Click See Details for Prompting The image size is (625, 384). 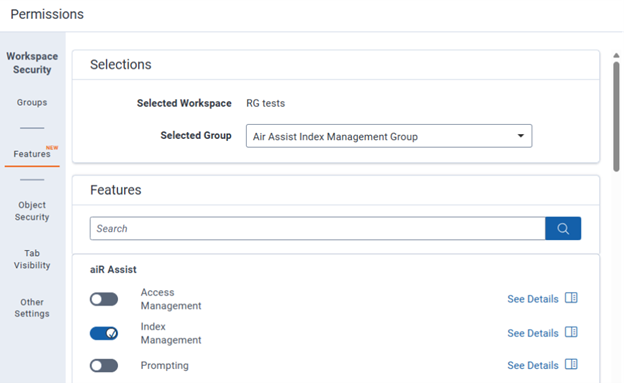[x=533, y=365]
